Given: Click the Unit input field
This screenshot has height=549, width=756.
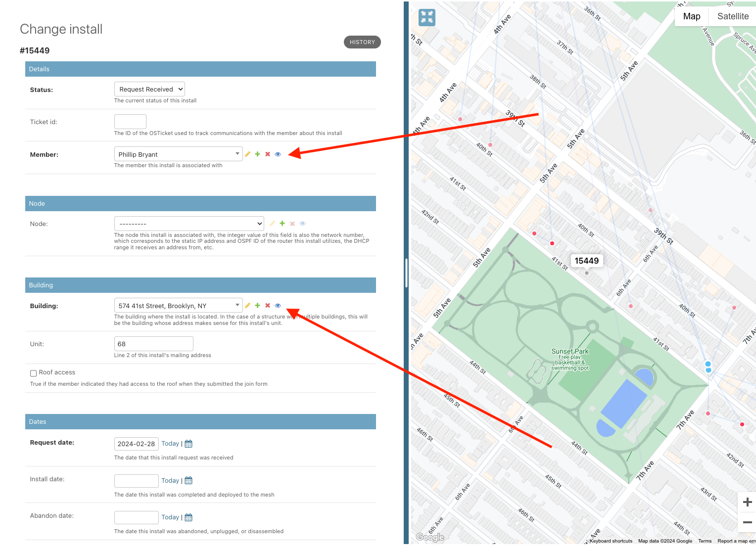Looking at the screenshot, I should tap(153, 344).
